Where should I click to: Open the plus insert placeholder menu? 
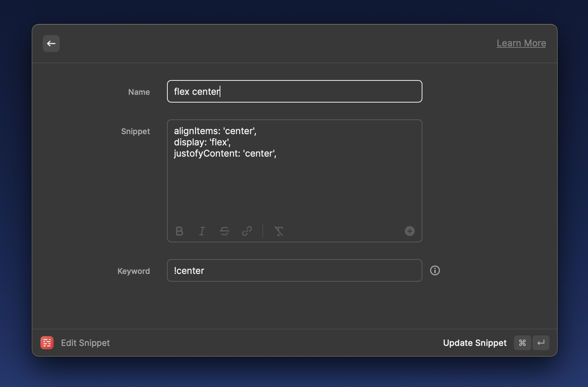coord(410,231)
